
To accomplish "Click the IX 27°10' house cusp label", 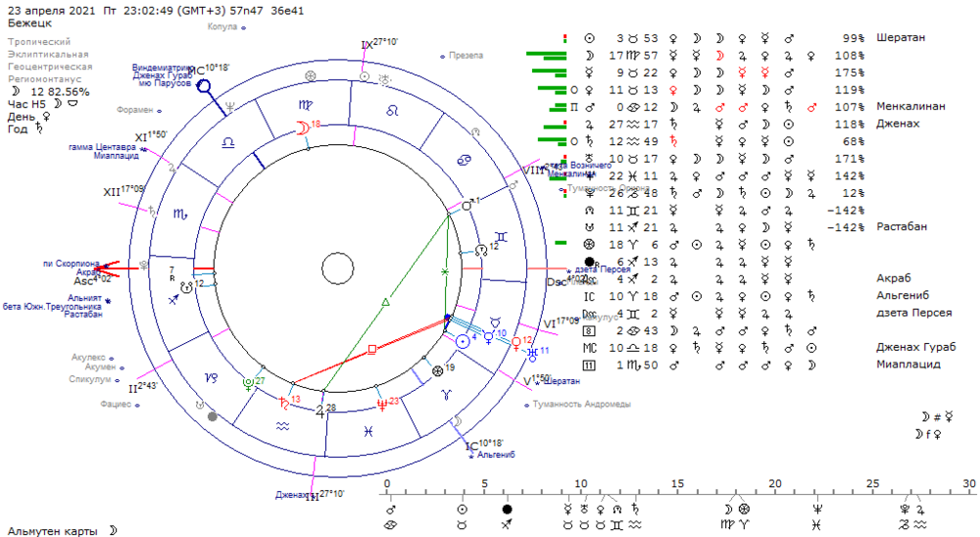I will pos(379,44).
